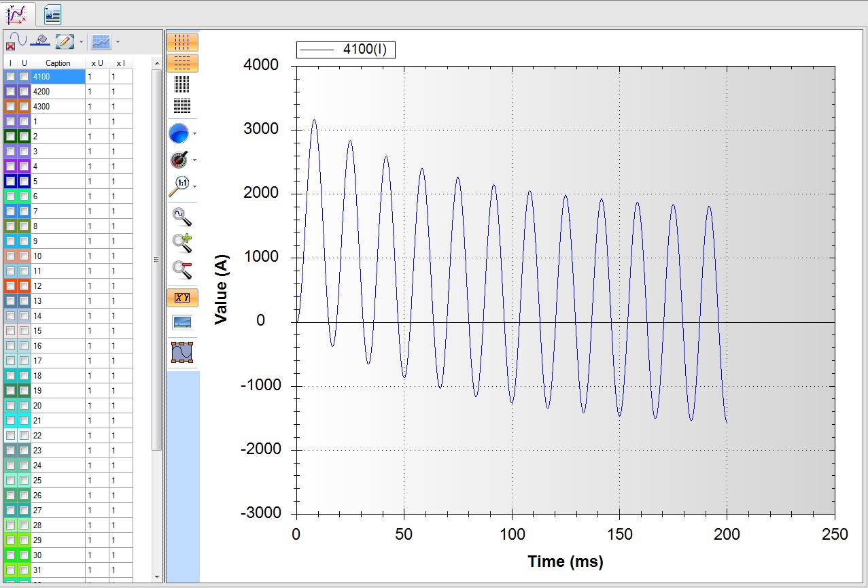
Task: Click the paint bucket fill icon
Action: click(40, 41)
